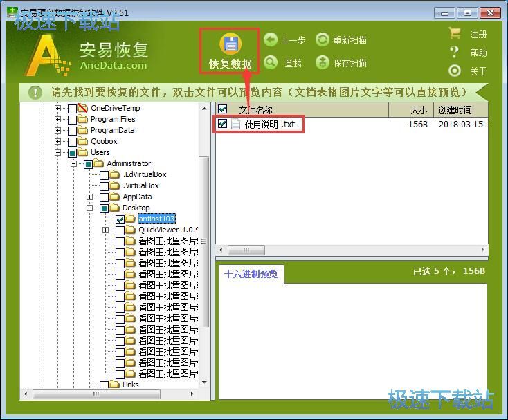Click the OneDriveTemp deleted folder icon
Image resolution: width=508 pixels, height=420 pixels.
(83, 108)
